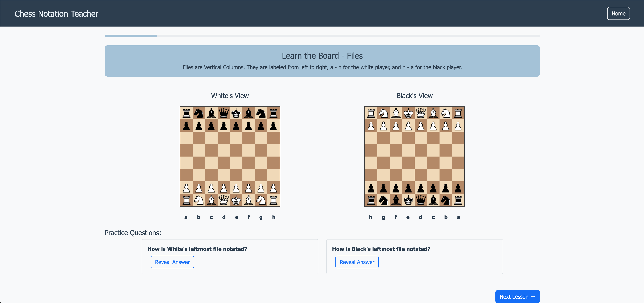Click the black h-file rook in White's View

273,113
